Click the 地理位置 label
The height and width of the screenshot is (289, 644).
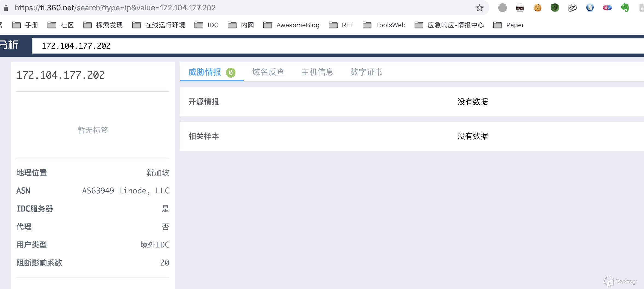click(32, 173)
